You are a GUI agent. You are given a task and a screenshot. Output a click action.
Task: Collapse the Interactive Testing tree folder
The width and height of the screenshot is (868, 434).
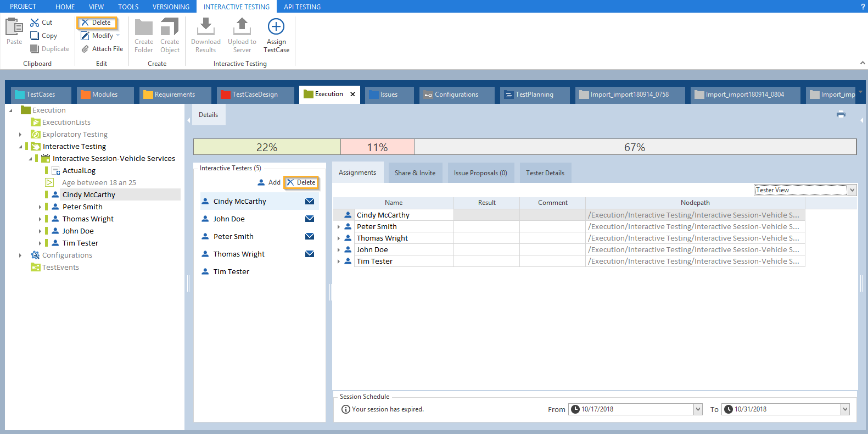point(20,147)
